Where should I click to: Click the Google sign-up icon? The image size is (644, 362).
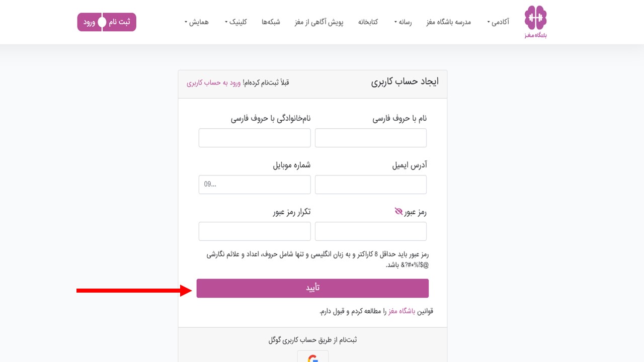point(313,358)
